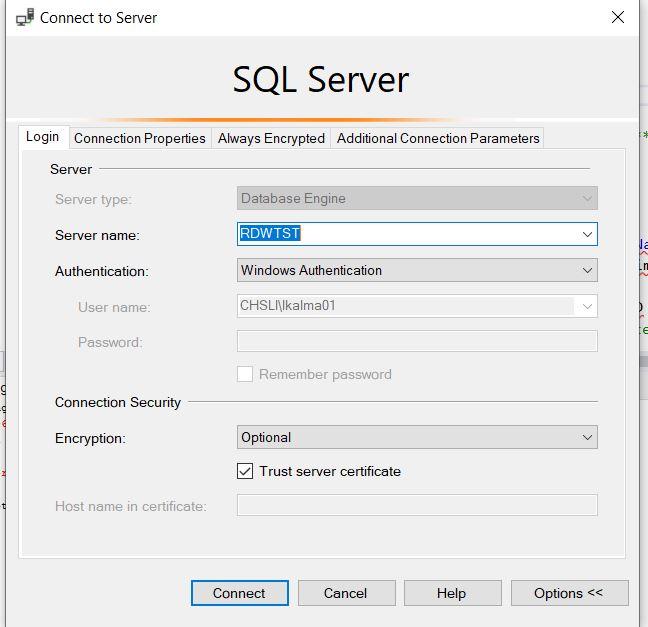Select the Login tab

coord(42,137)
